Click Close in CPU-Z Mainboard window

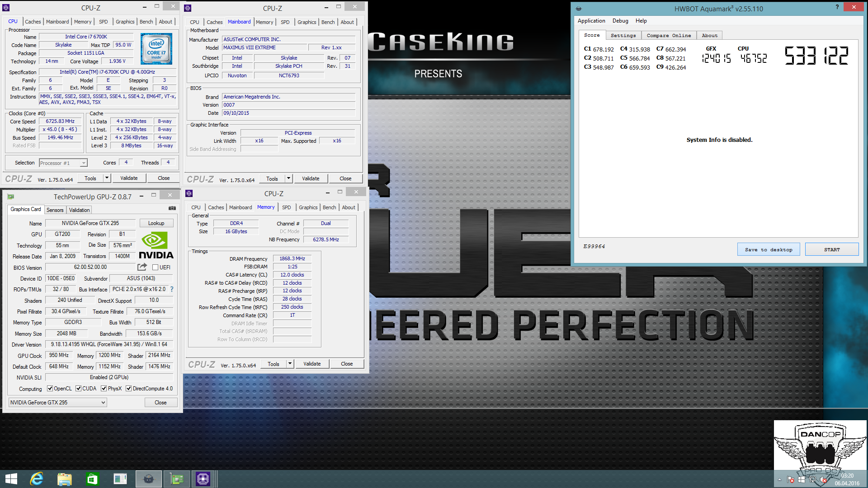(x=345, y=178)
